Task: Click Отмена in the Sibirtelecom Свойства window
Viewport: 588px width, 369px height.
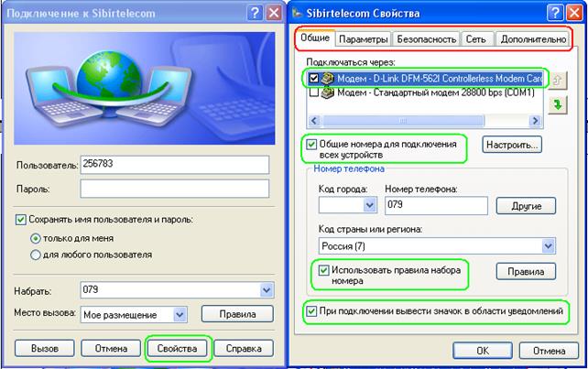Action: tap(549, 351)
